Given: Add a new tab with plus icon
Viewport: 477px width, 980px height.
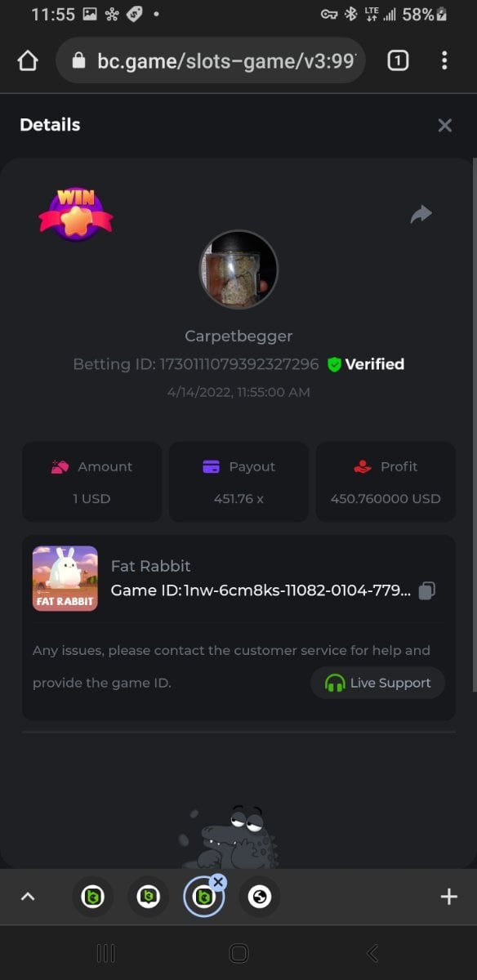Looking at the screenshot, I should click(448, 897).
